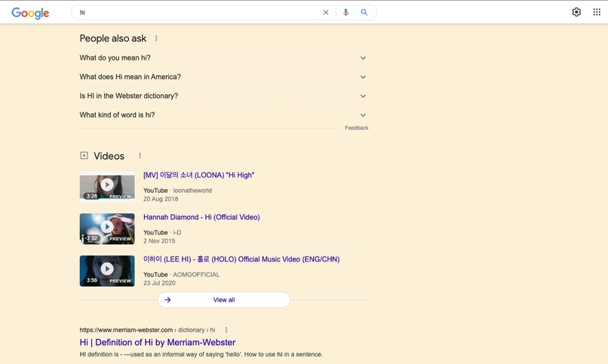
Task: Expand 'What kind of word is hi?'
Action: [x=224, y=115]
